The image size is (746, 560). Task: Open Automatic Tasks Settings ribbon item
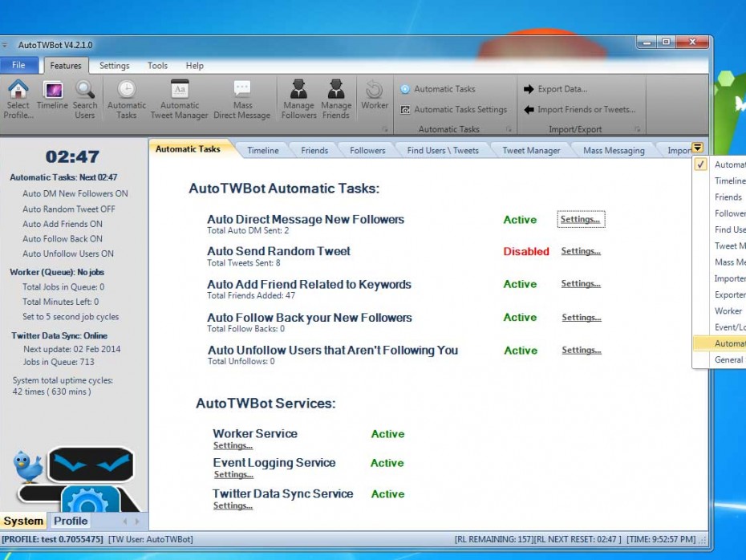(453, 109)
